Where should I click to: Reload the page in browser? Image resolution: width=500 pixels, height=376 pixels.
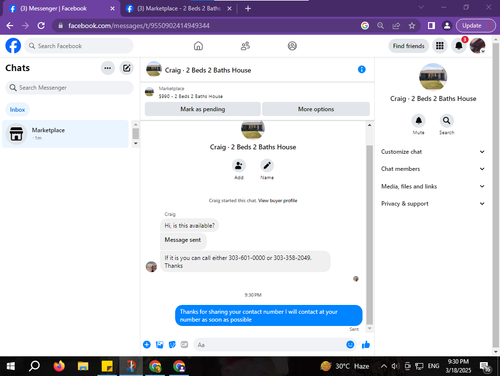point(41,26)
